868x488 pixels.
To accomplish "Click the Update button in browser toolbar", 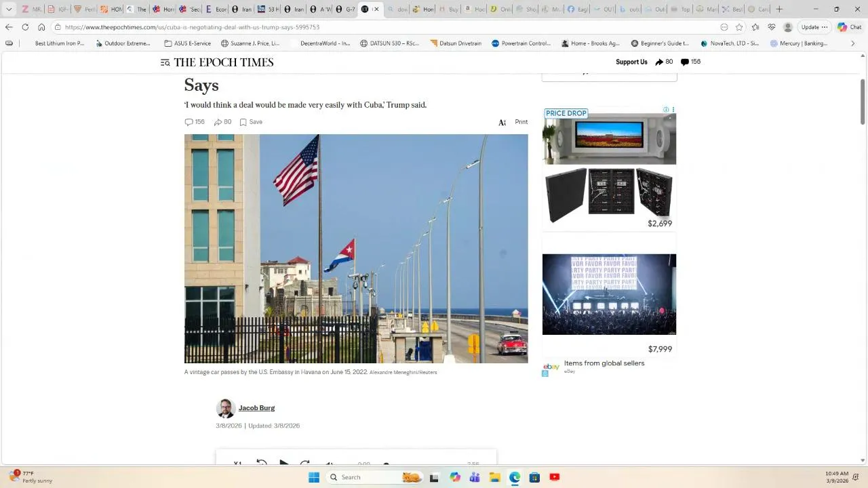I will click(x=814, y=27).
